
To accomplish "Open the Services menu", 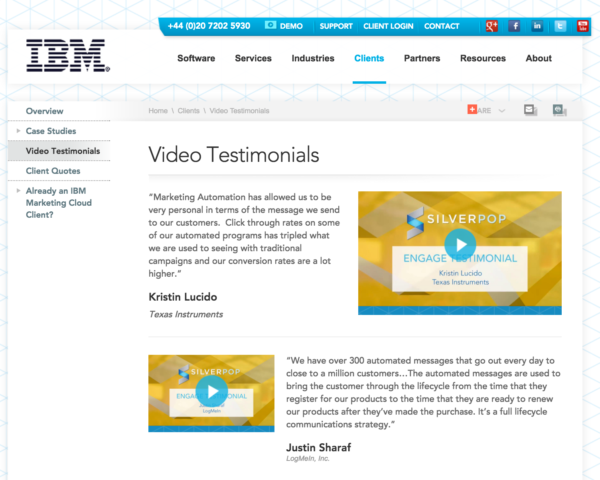I will [x=253, y=58].
